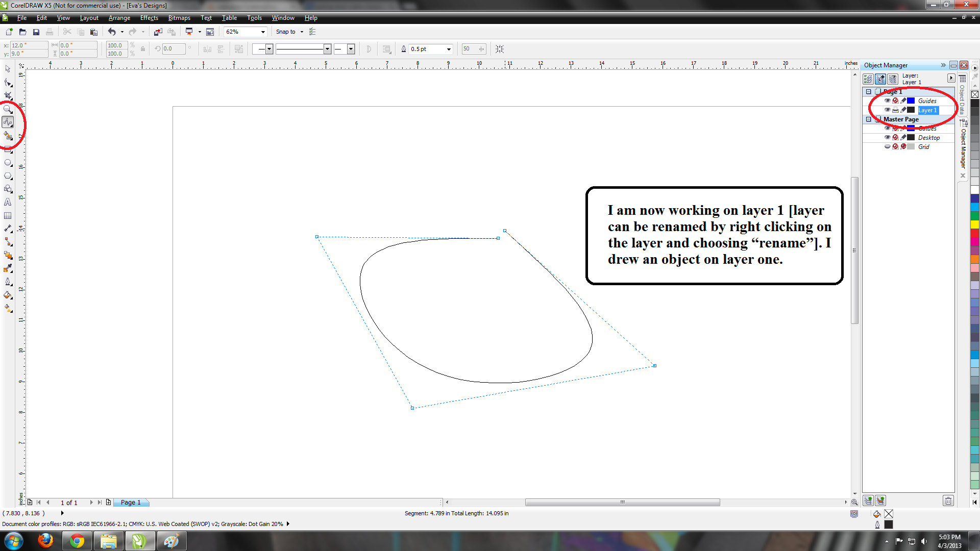This screenshot has height=551, width=980.
Task: Select the Smart Fill tool
Action: tap(8, 136)
